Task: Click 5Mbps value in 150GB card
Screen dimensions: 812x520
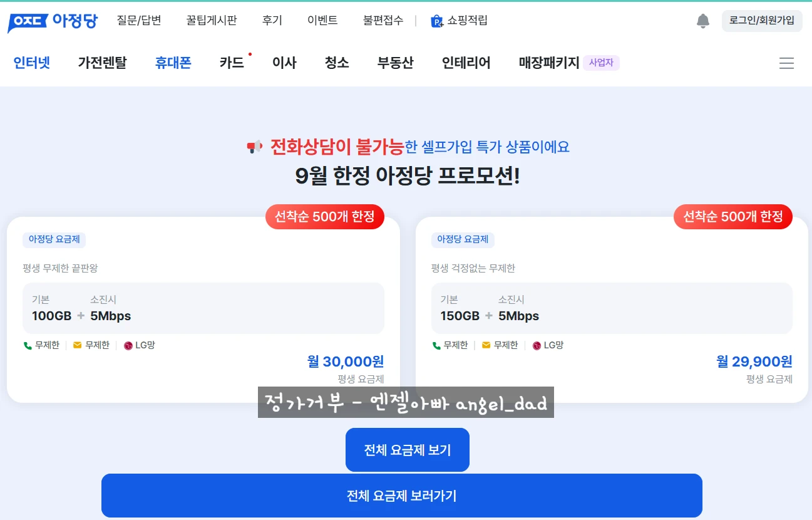Action: 519,316
